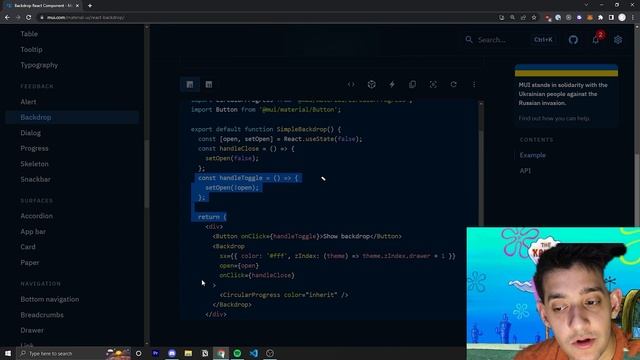Open Snackbar in sidebar navigation
Screen dimensions: 640x360
coord(36,179)
